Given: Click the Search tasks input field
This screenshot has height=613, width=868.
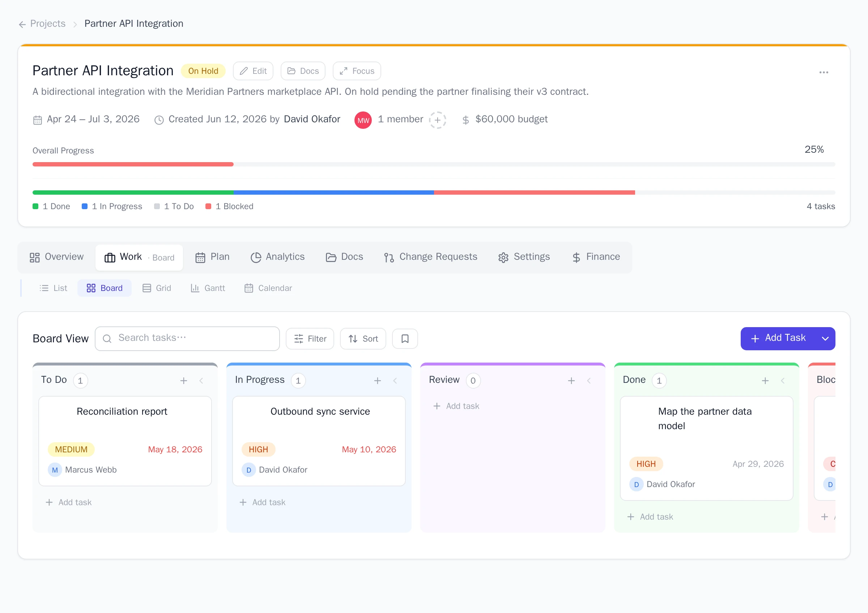Looking at the screenshot, I should (x=187, y=338).
